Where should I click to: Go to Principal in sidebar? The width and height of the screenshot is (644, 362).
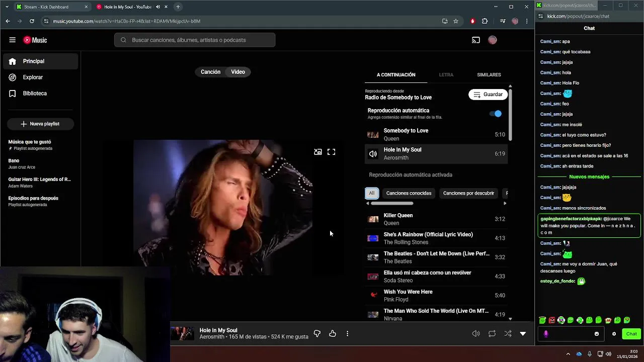[40, 61]
